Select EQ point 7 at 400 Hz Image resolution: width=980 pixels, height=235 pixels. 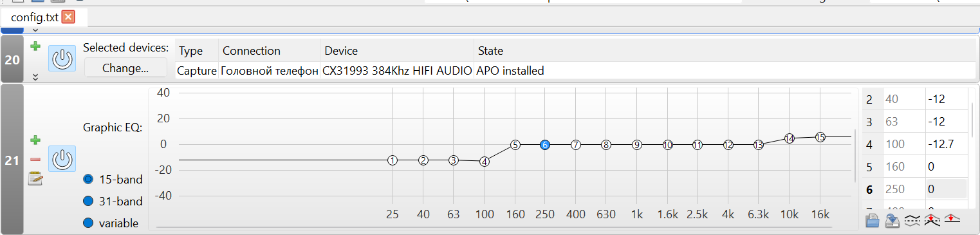click(576, 145)
